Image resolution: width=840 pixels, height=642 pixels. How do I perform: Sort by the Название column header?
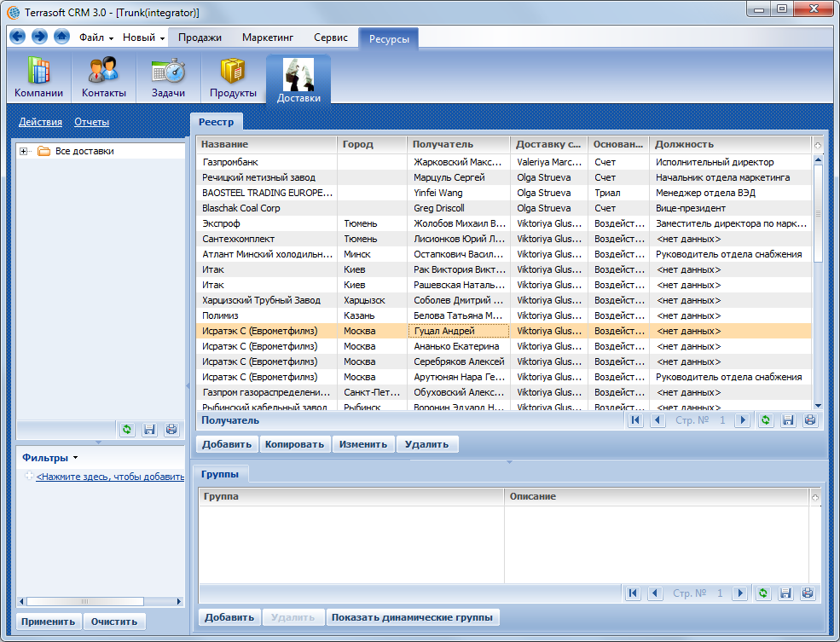coord(266,145)
